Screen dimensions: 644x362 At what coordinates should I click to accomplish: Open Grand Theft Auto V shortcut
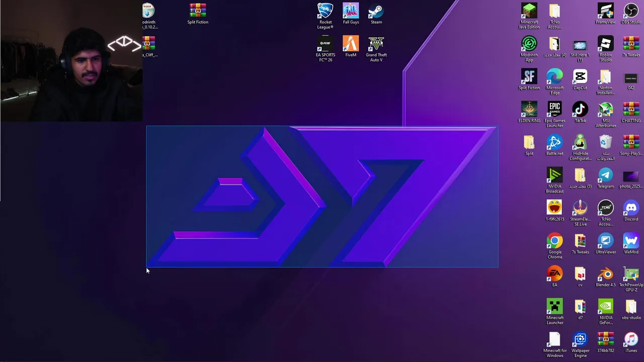coord(376,48)
